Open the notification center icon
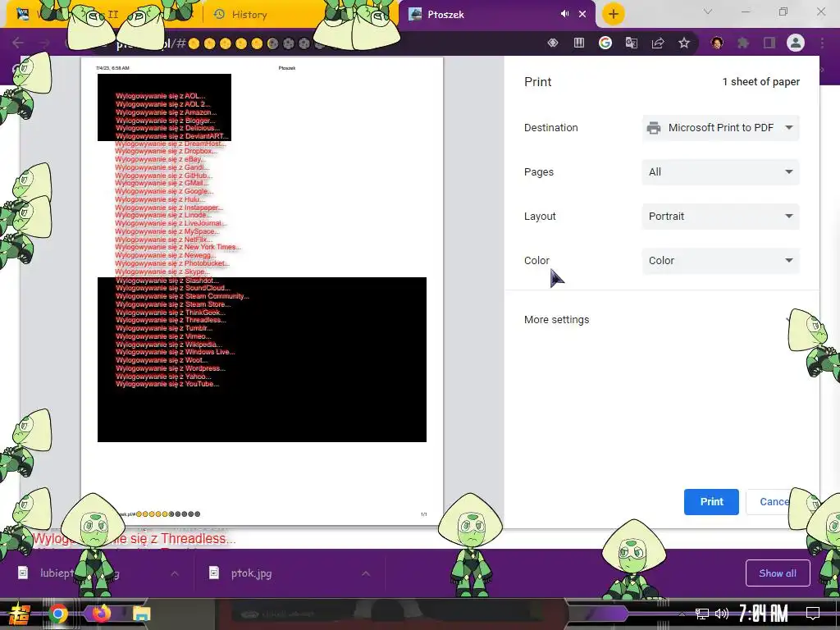Viewport: 840px width, 630px height. click(813, 614)
